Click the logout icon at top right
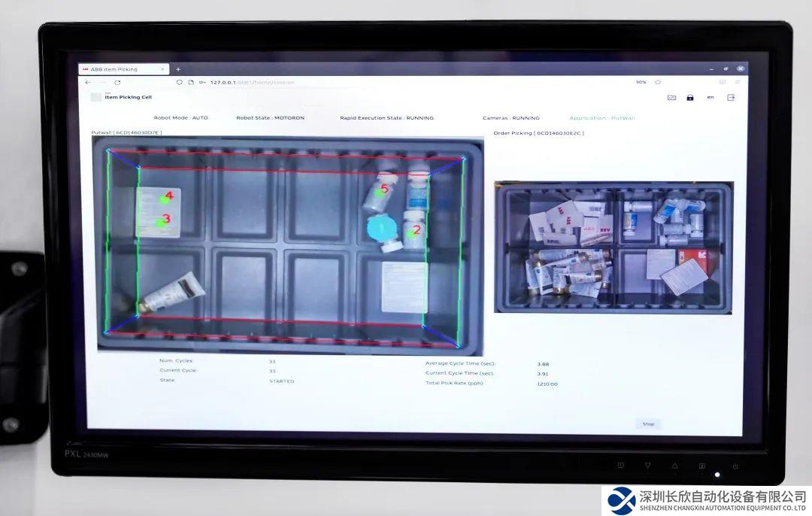Viewport: 812px width, 516px height. [730, 98]
